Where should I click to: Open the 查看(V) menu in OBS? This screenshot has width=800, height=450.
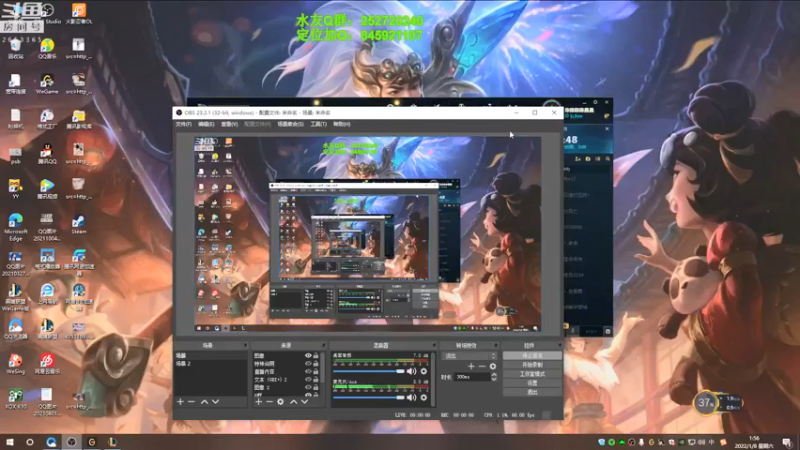(230, 124)
